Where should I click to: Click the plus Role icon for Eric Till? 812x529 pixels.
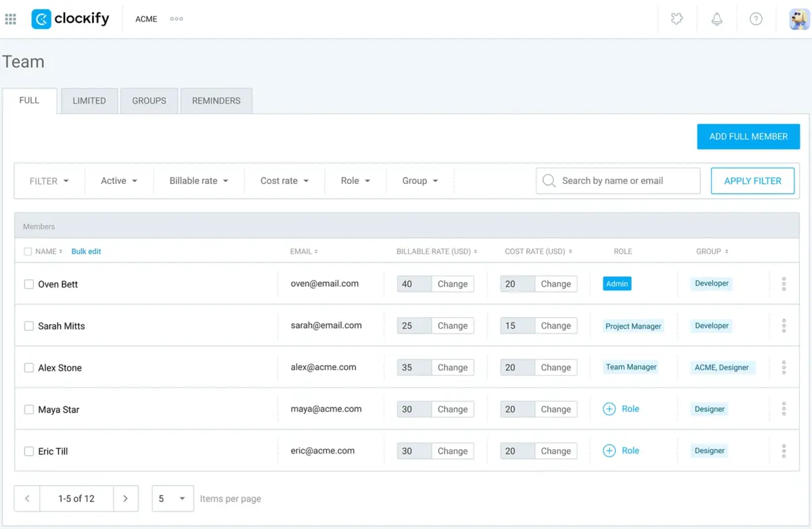coord(609,451)
